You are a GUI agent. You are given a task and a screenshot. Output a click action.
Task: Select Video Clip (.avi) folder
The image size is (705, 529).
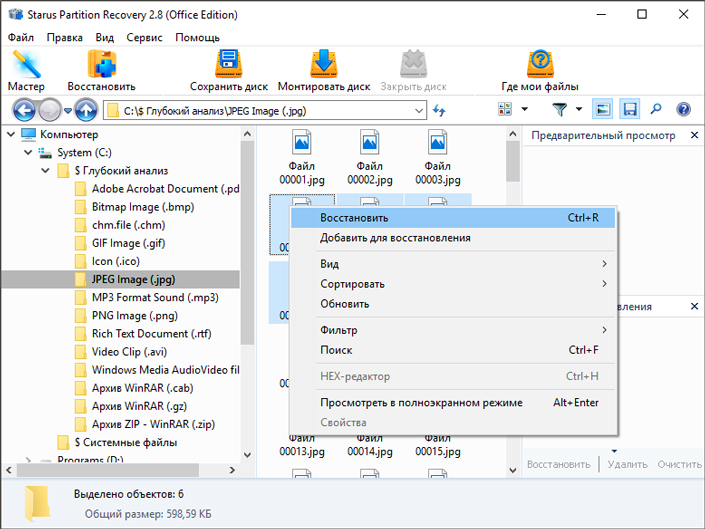121,352
